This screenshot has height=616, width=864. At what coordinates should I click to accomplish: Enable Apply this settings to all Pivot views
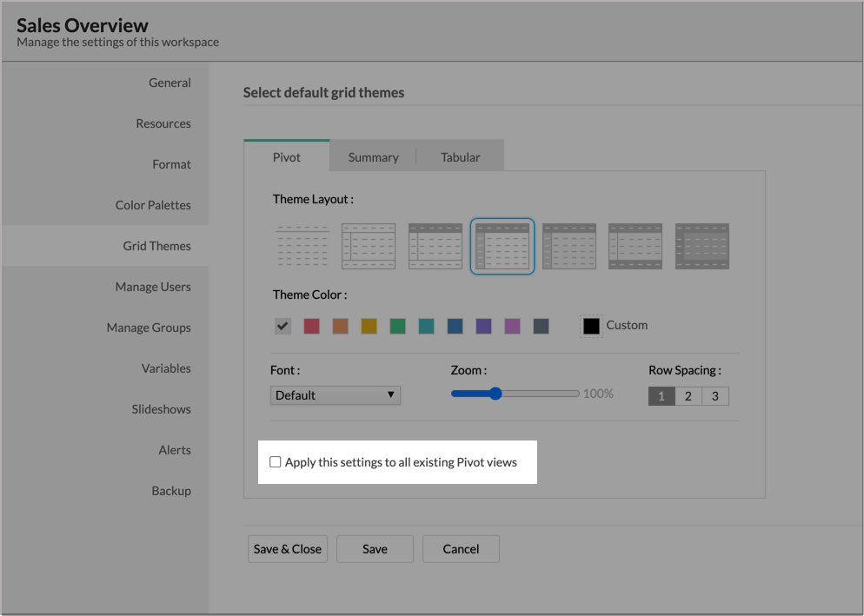276,462
